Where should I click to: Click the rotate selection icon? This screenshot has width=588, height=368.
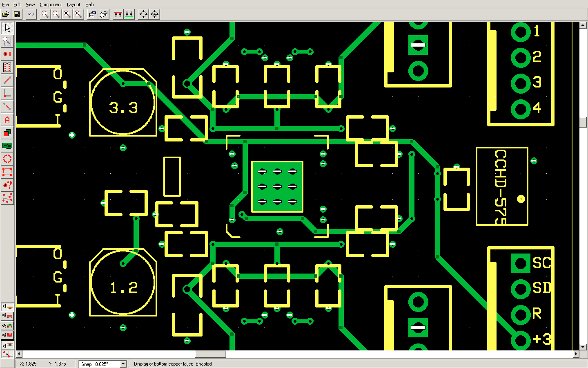tap(143, 14)
